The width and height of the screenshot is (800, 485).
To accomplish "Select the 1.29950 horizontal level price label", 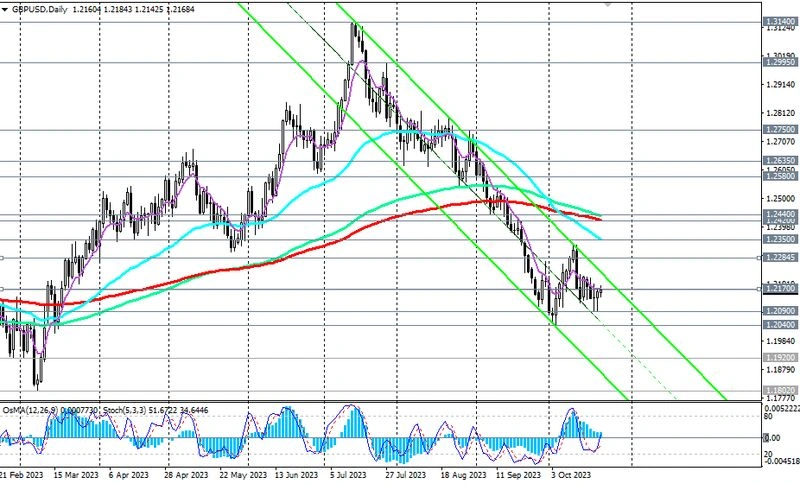I will 781,62.
